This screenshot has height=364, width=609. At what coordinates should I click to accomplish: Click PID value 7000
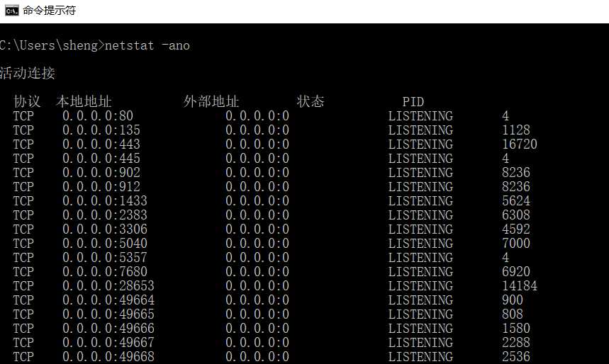pos(516,244)
